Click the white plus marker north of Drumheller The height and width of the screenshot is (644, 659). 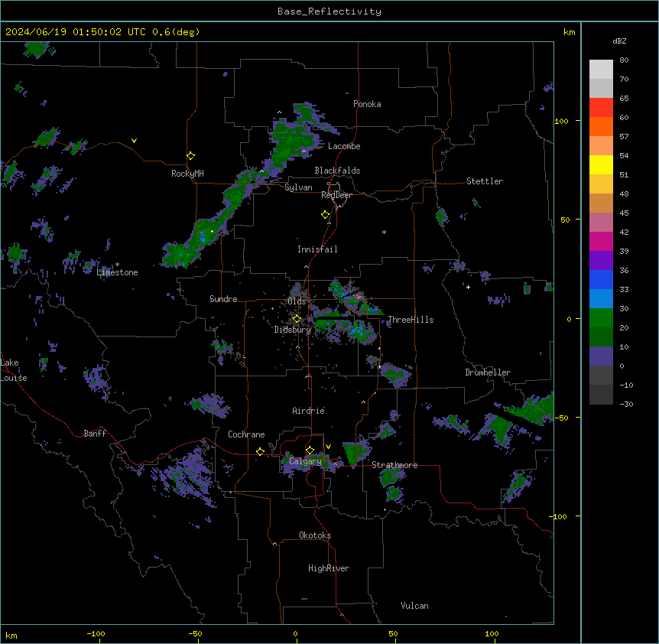(468, 287)
